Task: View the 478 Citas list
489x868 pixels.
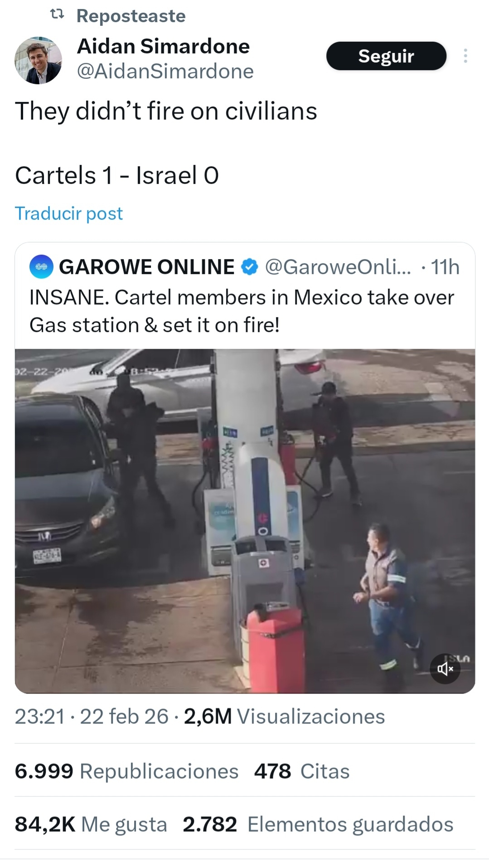Action: coord(302,771)
